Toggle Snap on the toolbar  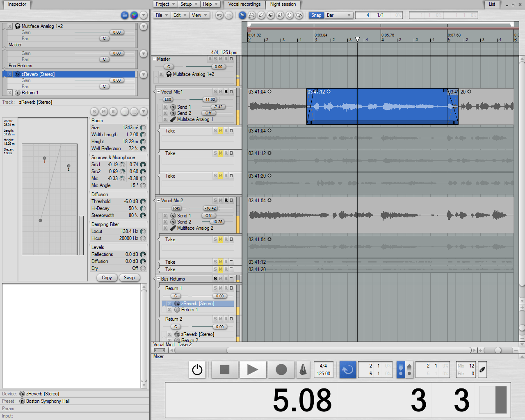[316, 15]
